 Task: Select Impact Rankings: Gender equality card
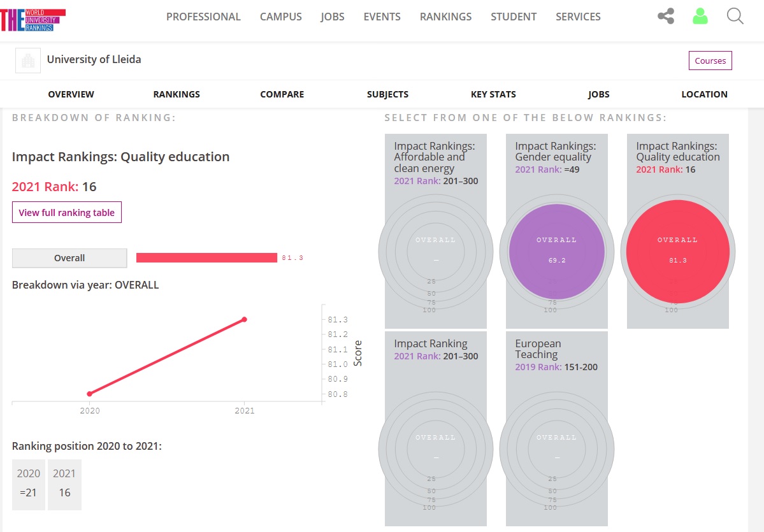557,231
